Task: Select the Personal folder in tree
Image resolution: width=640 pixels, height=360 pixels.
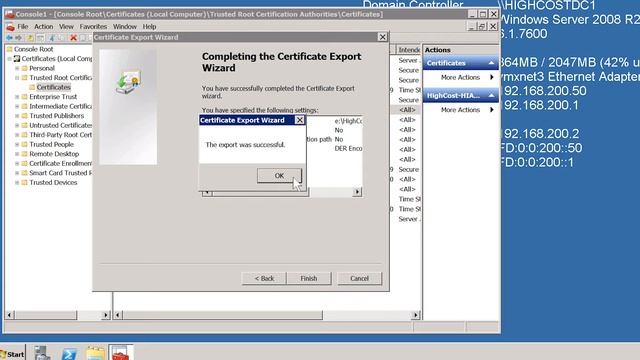Action: pyautogui.click(x=42, y=68)
